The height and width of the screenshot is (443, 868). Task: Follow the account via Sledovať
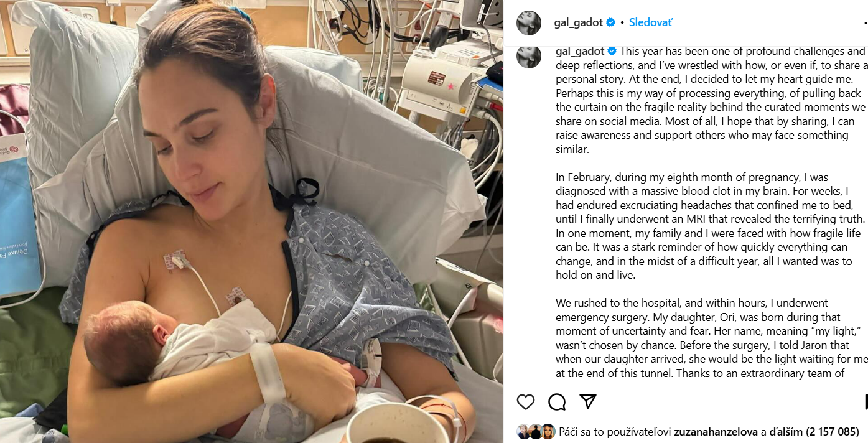tap(650, 22)
